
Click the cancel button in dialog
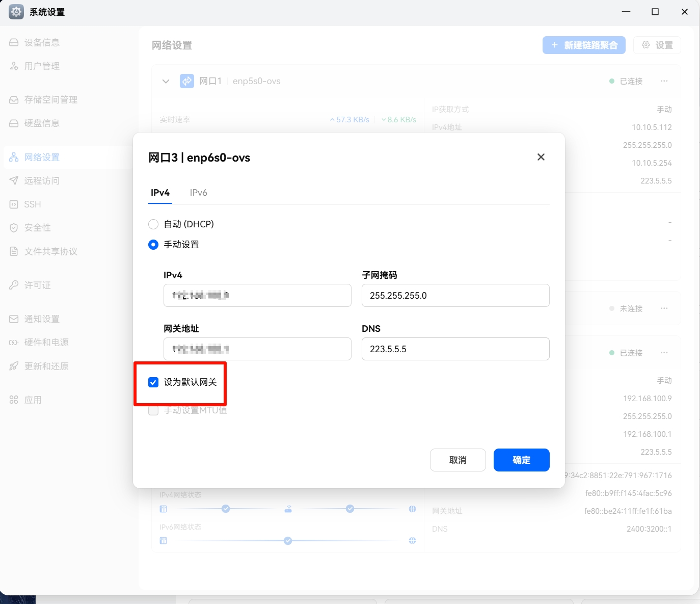457,460
